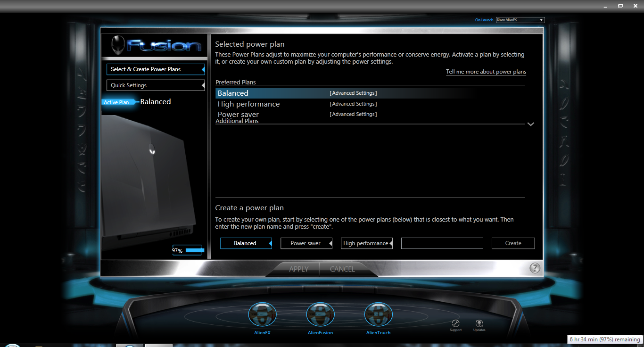Click the battery 97% indicator

(188, 250)
